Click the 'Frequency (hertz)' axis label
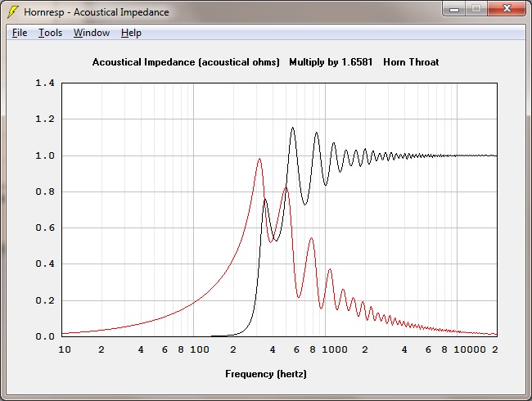Viewport: 532px width, 401px height. (x=266, y=374)
